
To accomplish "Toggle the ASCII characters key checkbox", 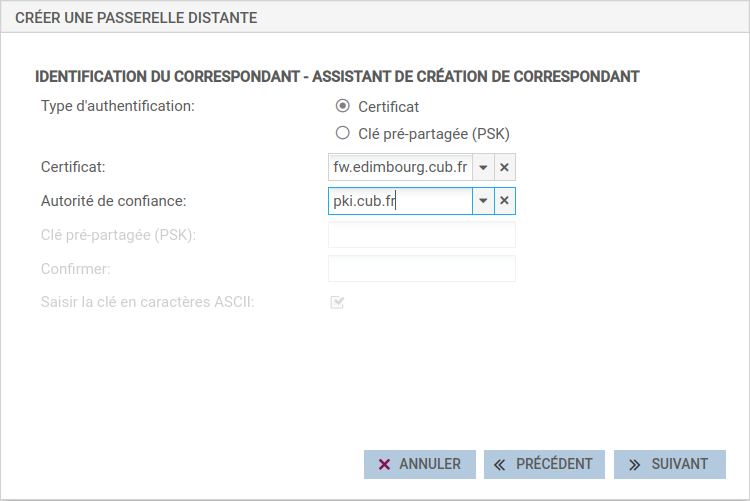I will (337, 302).
